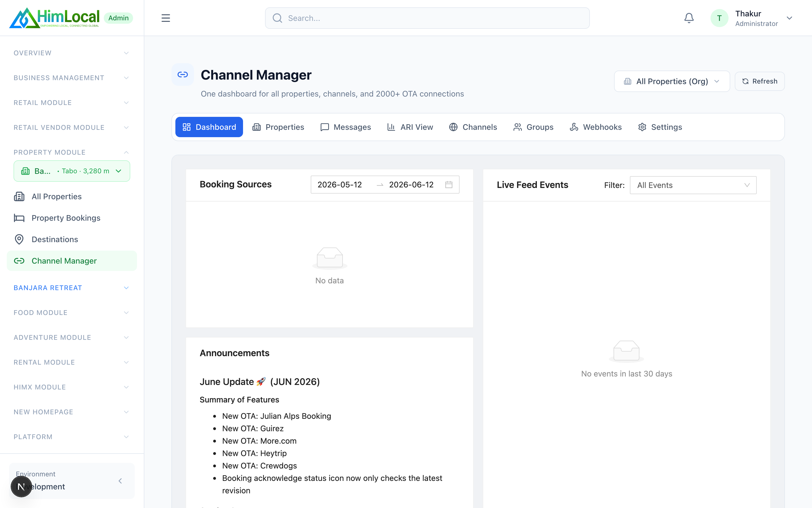Switch to the Webhooks tab

pyautogui.click(x=596, y=127)
